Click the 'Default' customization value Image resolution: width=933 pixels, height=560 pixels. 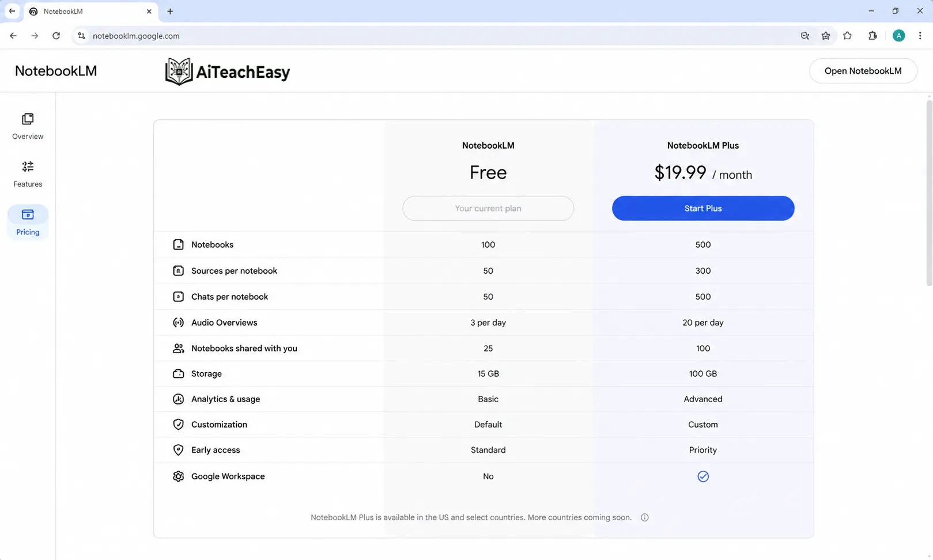488,425
